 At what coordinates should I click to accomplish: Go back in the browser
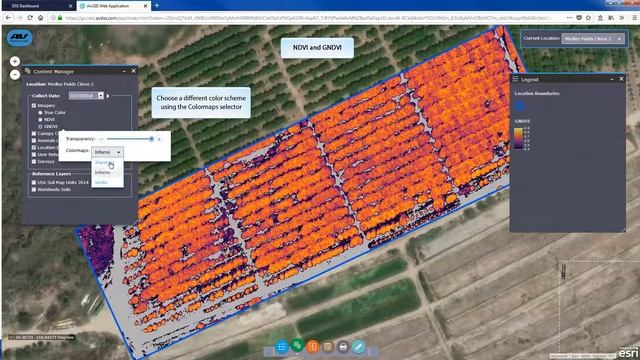(9, 18)
